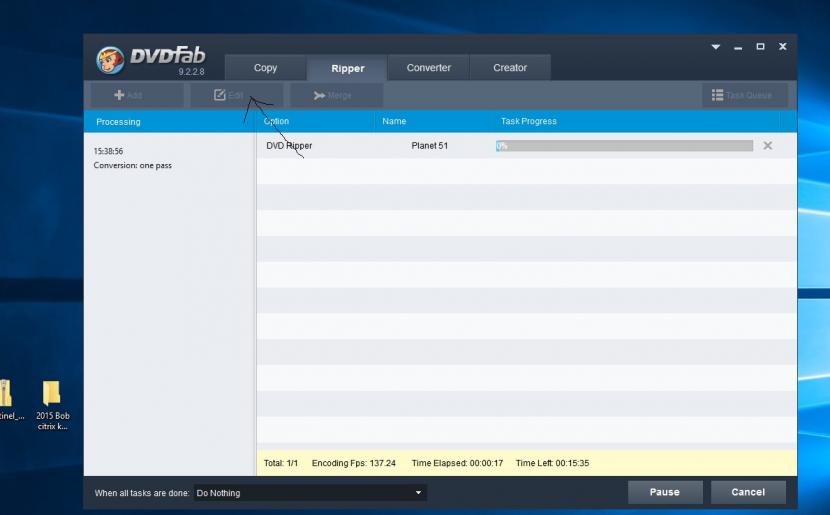Screen dimensions: 830x515
Task: Click the DVDFab monkey logo icon
Action: click(110, 59)
